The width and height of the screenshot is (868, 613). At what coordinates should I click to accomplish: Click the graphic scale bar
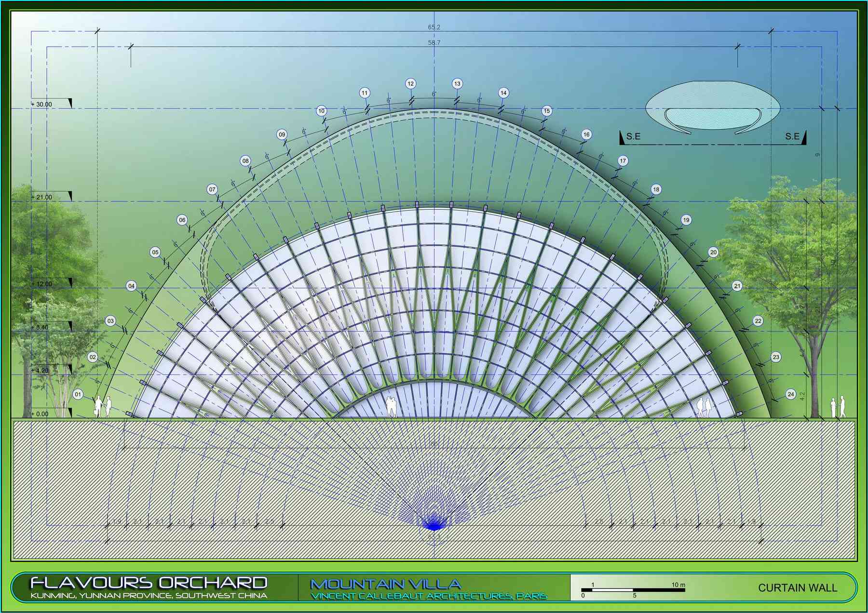point(633,589)
